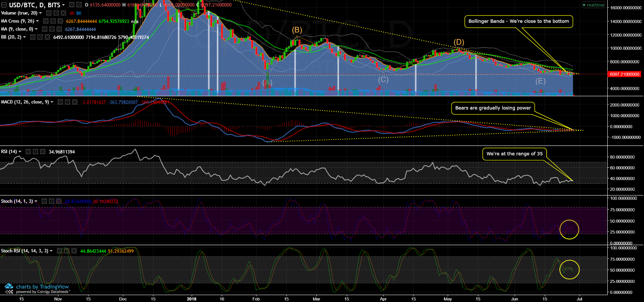The image size is (644, 302).
Task: Remove the Volume indicator with X
Action: [63, 13]
